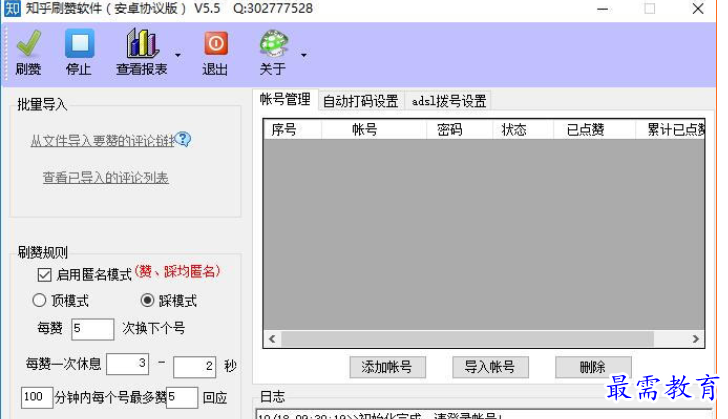Open the 查看已导入的评论列表 link

tap(106, 177)
